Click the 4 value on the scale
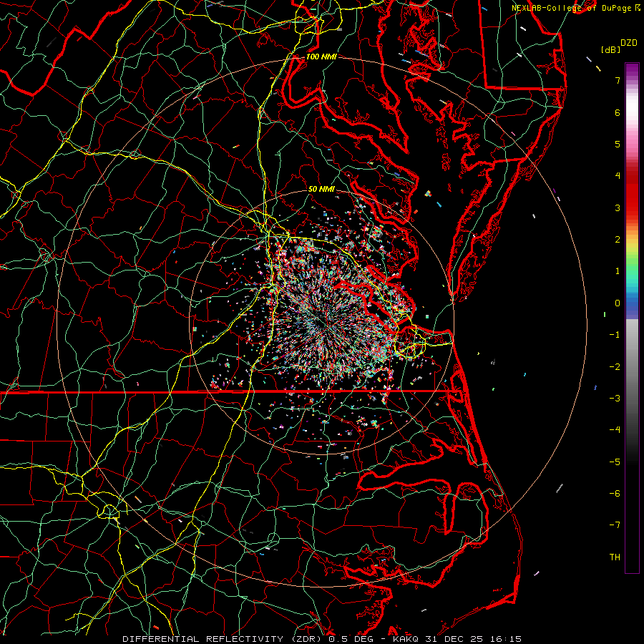The height and width of the screenshot is (644, 644). tap(618, 176)
